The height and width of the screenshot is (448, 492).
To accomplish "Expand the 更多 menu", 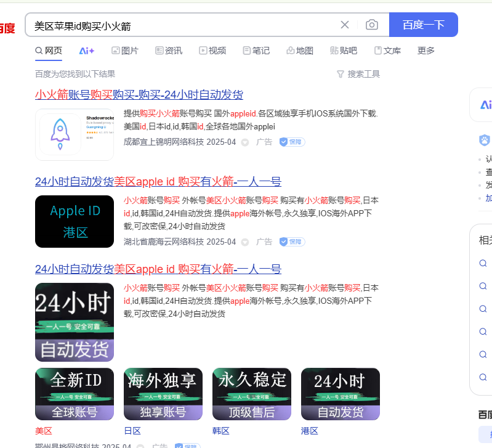I will (x=425, y=51).
